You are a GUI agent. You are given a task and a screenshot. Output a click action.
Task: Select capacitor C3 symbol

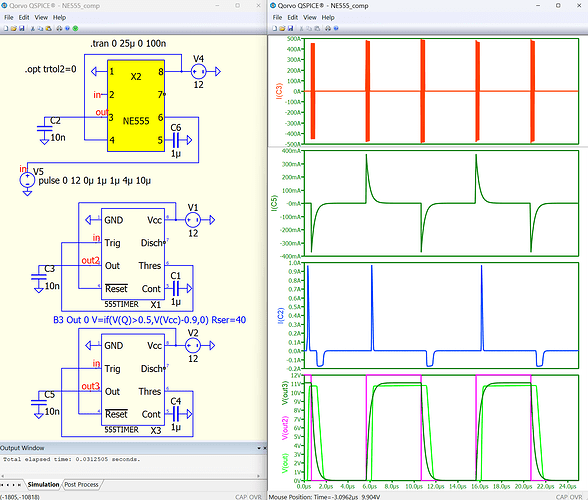[x=39, y=278]
